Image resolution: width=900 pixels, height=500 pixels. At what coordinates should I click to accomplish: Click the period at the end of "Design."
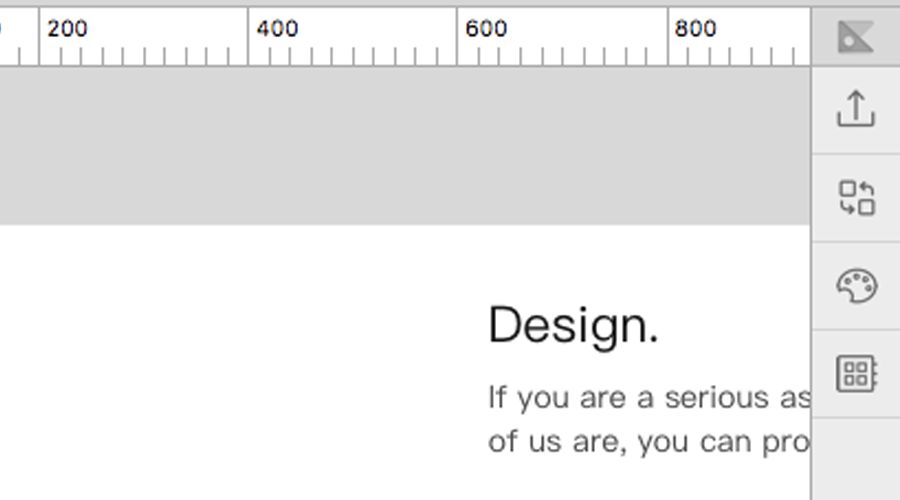[x=653, y=339]
